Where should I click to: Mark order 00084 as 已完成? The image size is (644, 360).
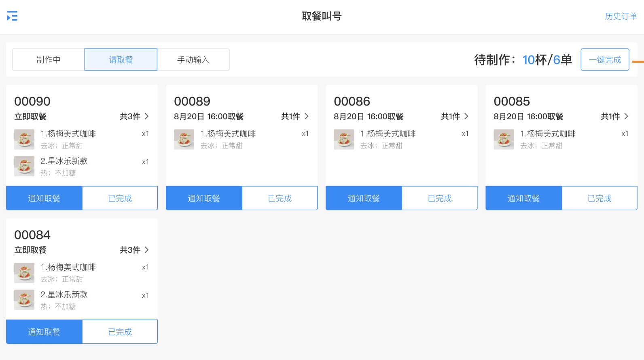pos(120,332)
